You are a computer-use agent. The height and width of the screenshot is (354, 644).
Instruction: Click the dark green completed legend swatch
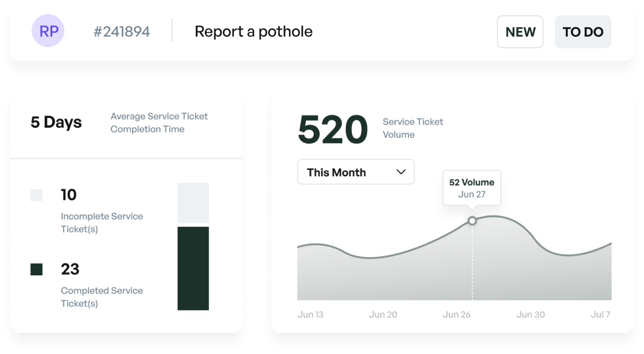[x=37, y=269]
